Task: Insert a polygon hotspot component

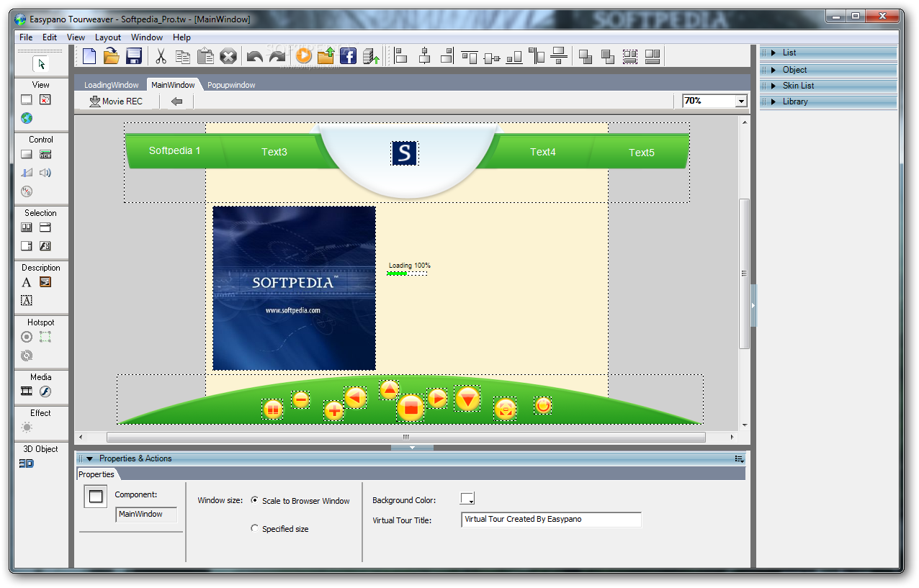Action: (x=45, y=337)
